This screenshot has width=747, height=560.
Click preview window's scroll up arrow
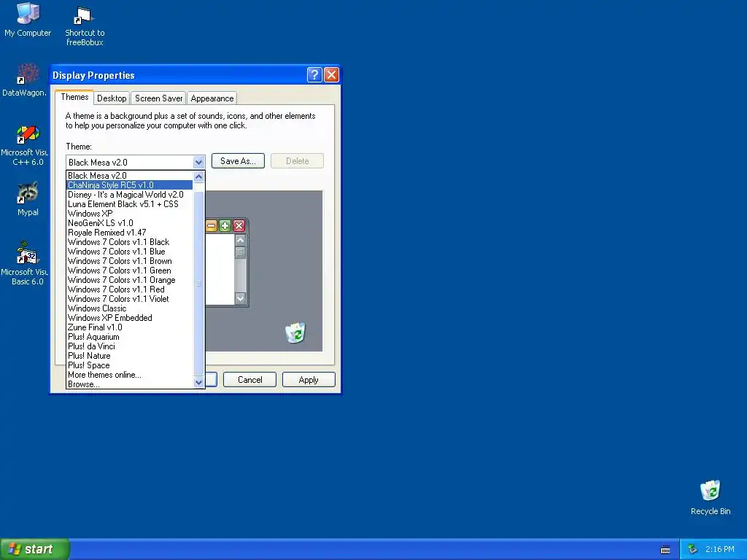coord(240,240)
